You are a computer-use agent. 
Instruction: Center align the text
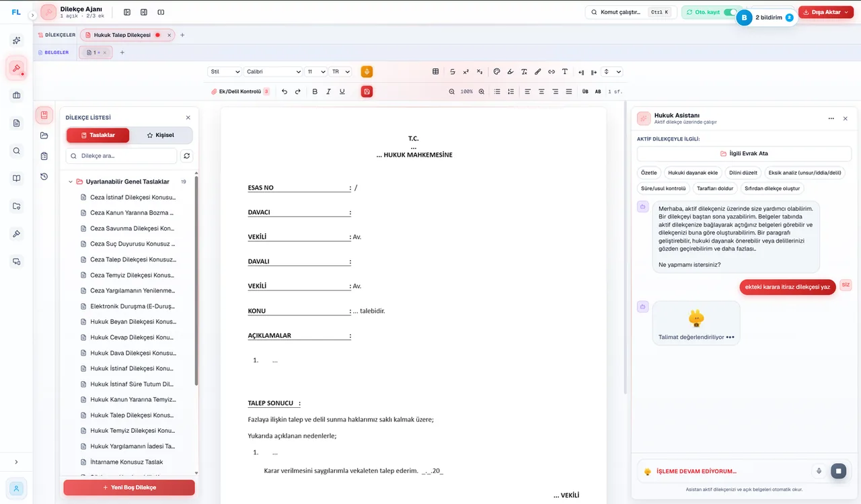pyautogui.click(x=541, y=91)
